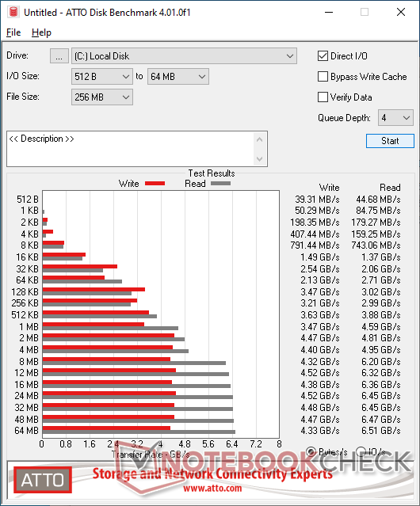The image size is (420, 506).
Task: Click inside the Description text box
Action: point(131,149)
